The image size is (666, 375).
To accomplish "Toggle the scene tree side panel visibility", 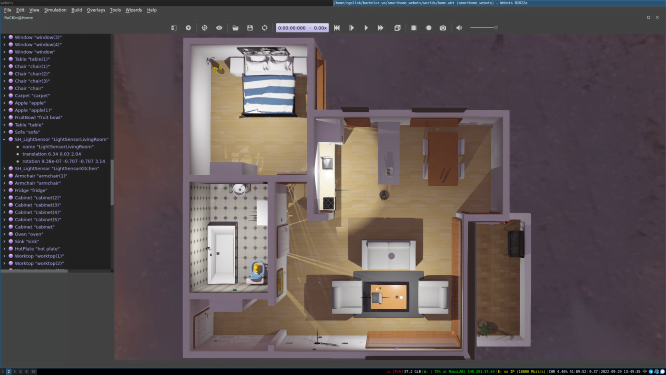I will coord(174,28).
